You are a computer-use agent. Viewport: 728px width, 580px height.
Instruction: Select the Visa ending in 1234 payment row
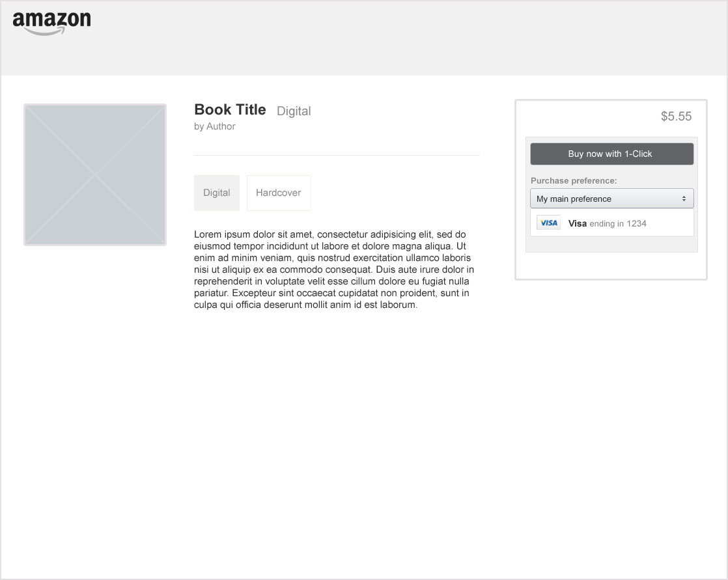tap(612, 223)
